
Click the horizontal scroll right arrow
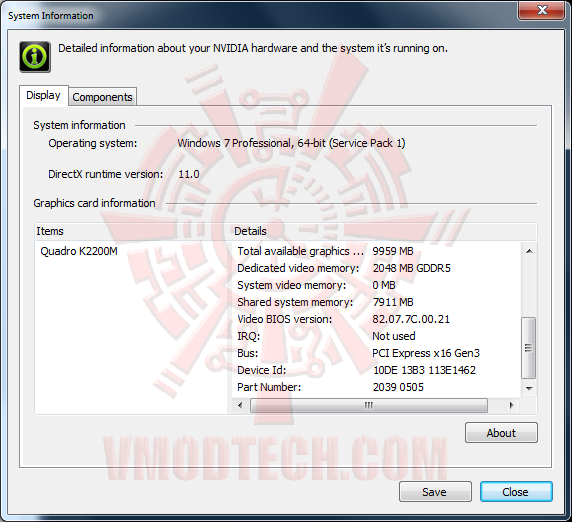click(x=511, y=405)
